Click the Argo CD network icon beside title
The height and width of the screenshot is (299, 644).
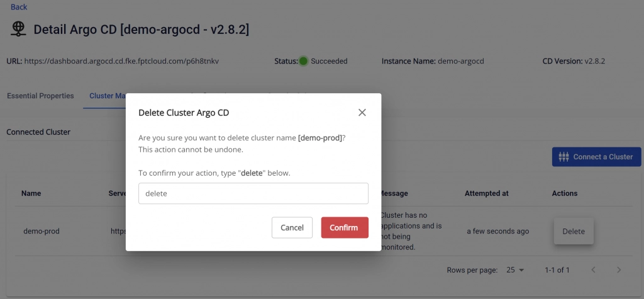[18, 29]
